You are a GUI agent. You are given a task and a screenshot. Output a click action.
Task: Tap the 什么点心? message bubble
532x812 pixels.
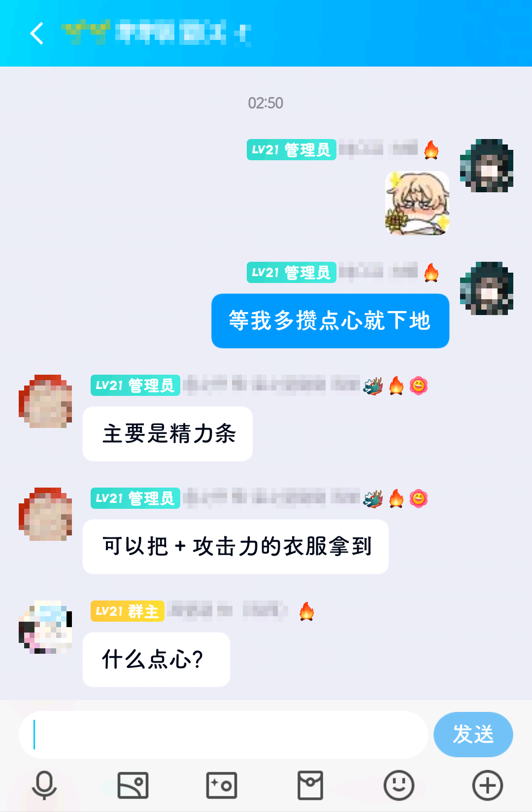pyautogui.click(x=156, y=660)
